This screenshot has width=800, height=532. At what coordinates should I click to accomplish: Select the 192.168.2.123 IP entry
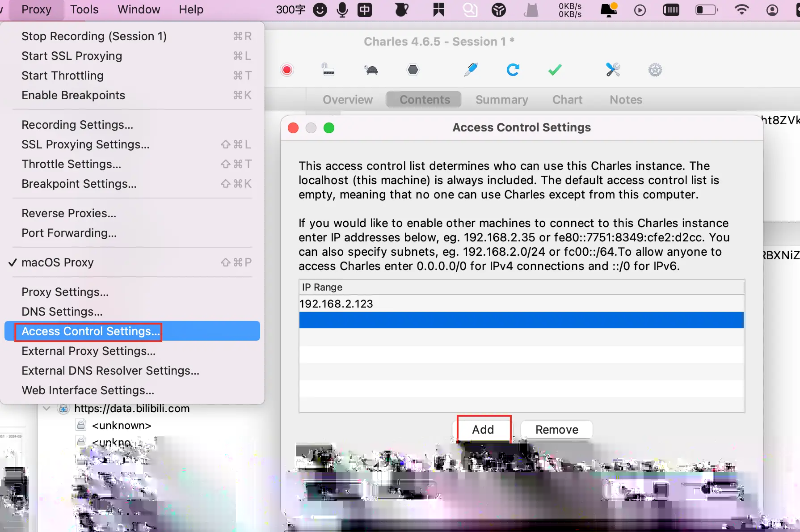point(521,304)
